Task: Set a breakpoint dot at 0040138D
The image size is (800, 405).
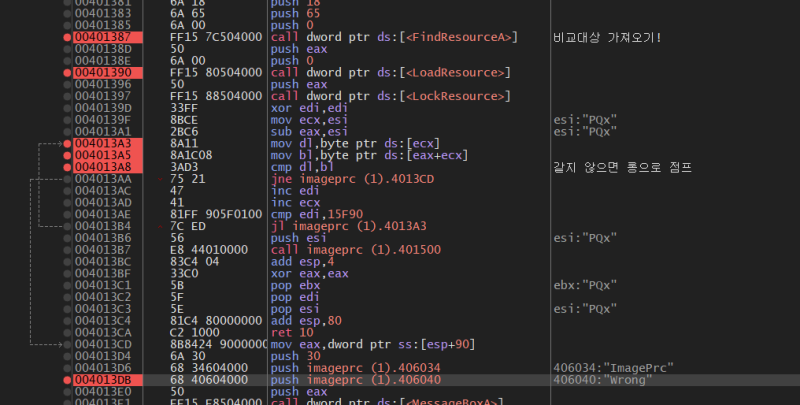Action: tap(67, 49)
